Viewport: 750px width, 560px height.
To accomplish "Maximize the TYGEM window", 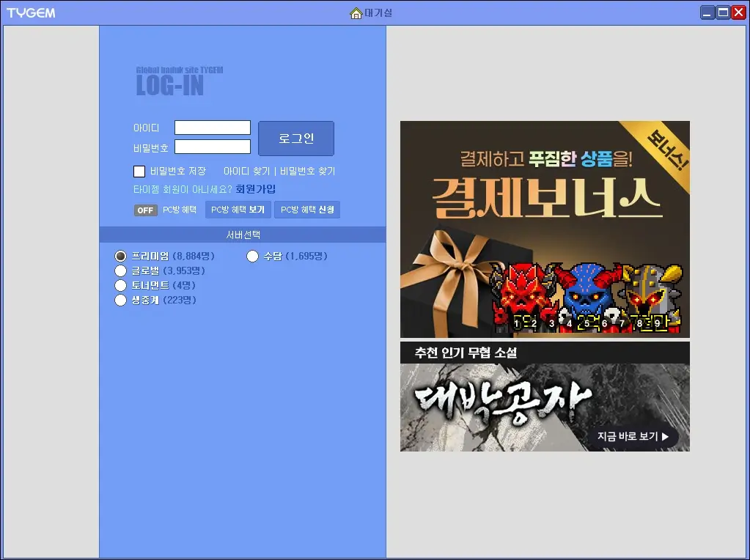I will click(723, 13).
